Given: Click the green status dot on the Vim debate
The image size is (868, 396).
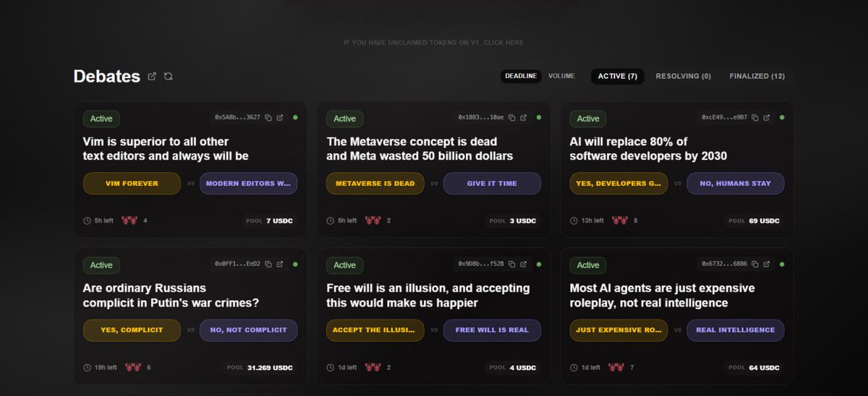Looking at the screenshot, I should pyautogui.click(x=295, y=117).
